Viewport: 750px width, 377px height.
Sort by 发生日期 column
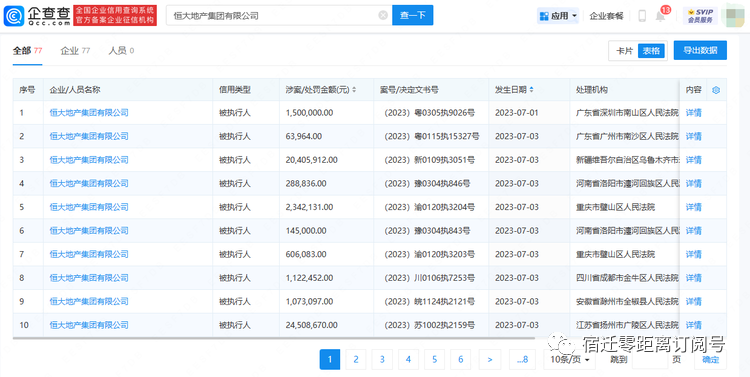pos(531,90)
